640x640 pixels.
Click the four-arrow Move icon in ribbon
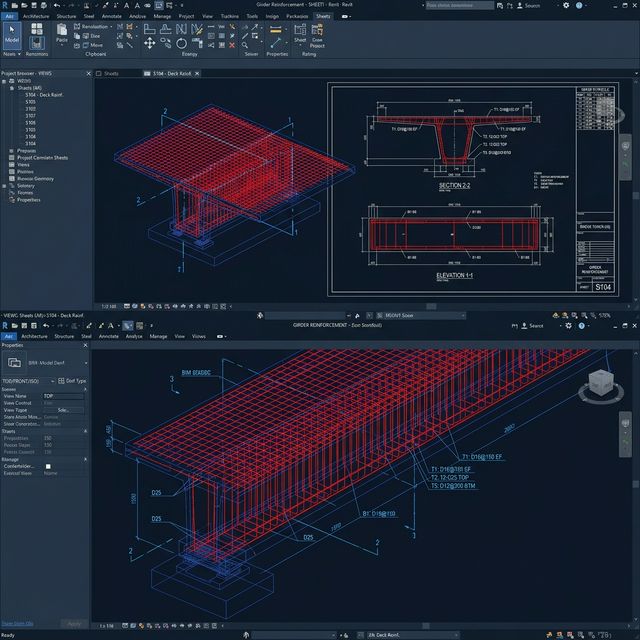(x=149, y=43)
